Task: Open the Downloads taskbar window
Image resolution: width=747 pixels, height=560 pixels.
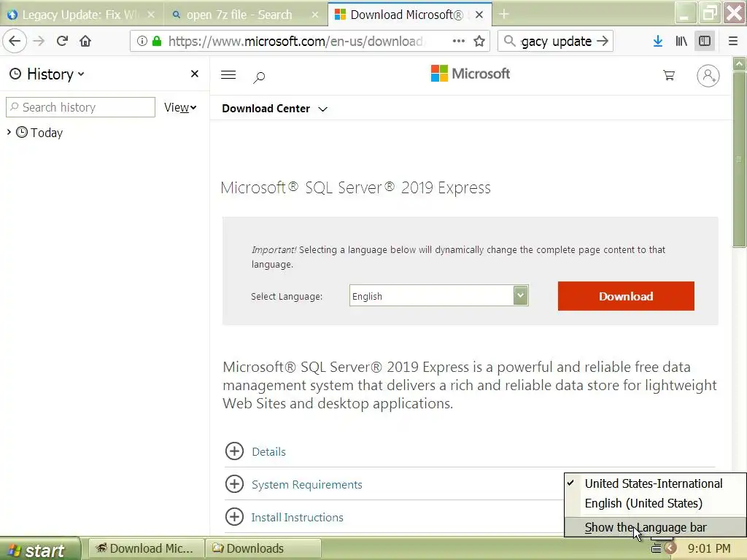Action: coord(263,548)
